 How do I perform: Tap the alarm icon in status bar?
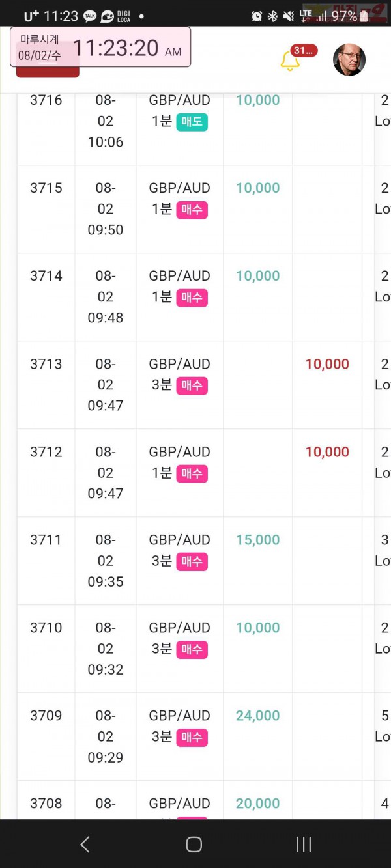257,16
